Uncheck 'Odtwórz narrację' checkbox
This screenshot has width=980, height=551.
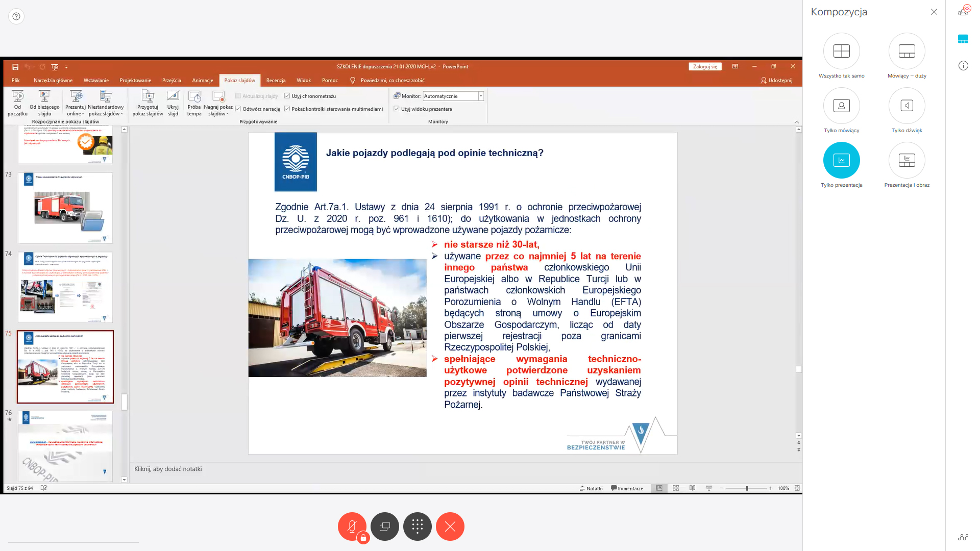pyautogui.click(x=238, y=109)
